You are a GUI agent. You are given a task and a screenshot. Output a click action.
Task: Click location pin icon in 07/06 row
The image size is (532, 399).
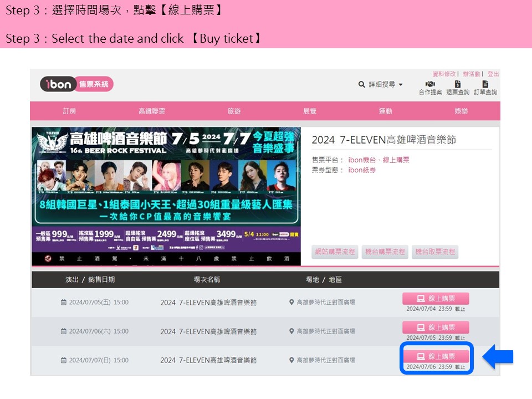pos(291,331)
